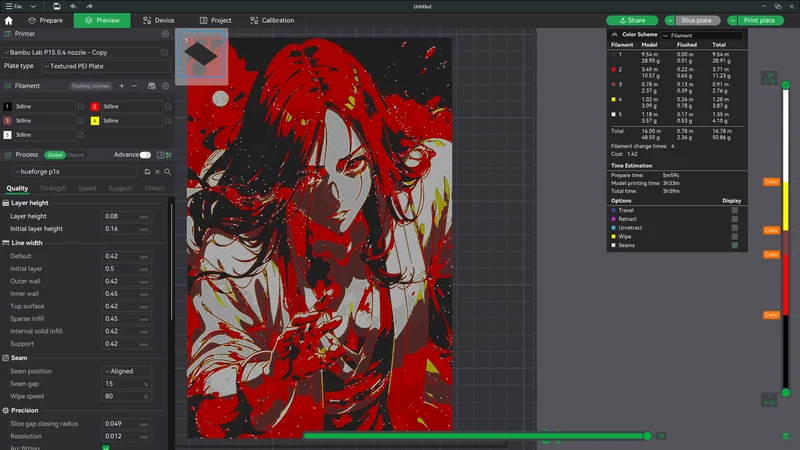Click horizontal move slider handle
The image size is (800, 450).
coord(647,436)
